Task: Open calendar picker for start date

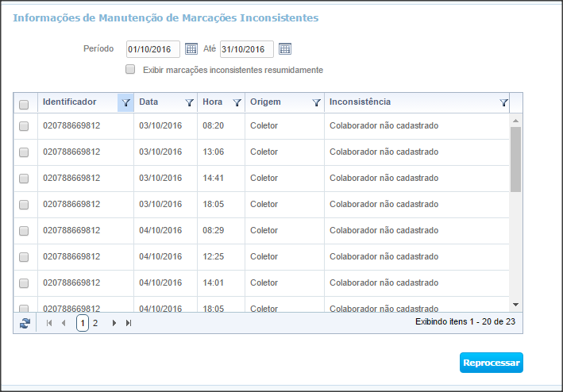Action: click(191, 49)
